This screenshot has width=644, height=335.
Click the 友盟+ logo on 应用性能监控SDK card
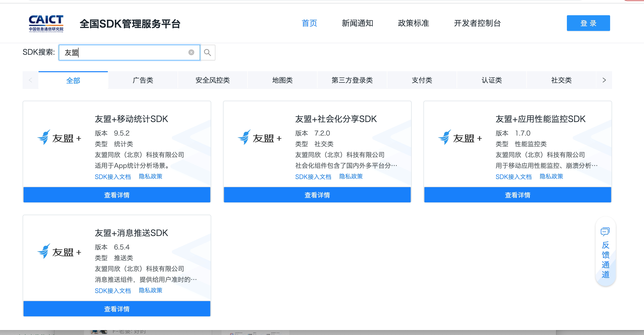point(460,138)
